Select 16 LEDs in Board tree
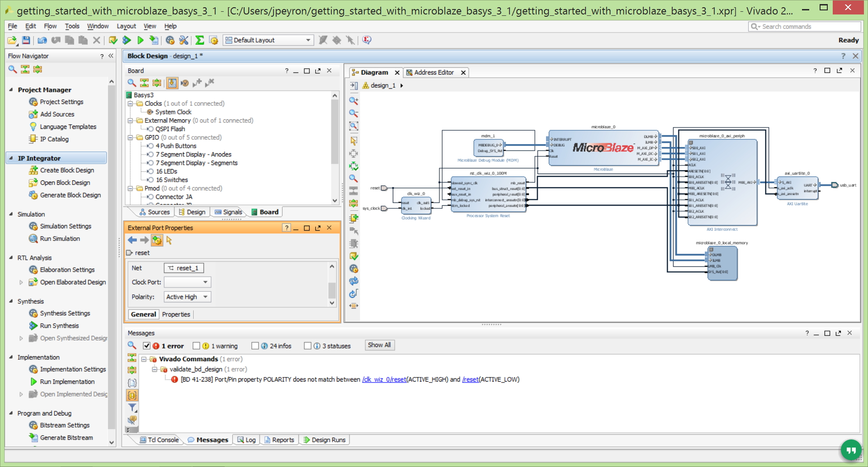868x467 pixels. coord(166,172)
